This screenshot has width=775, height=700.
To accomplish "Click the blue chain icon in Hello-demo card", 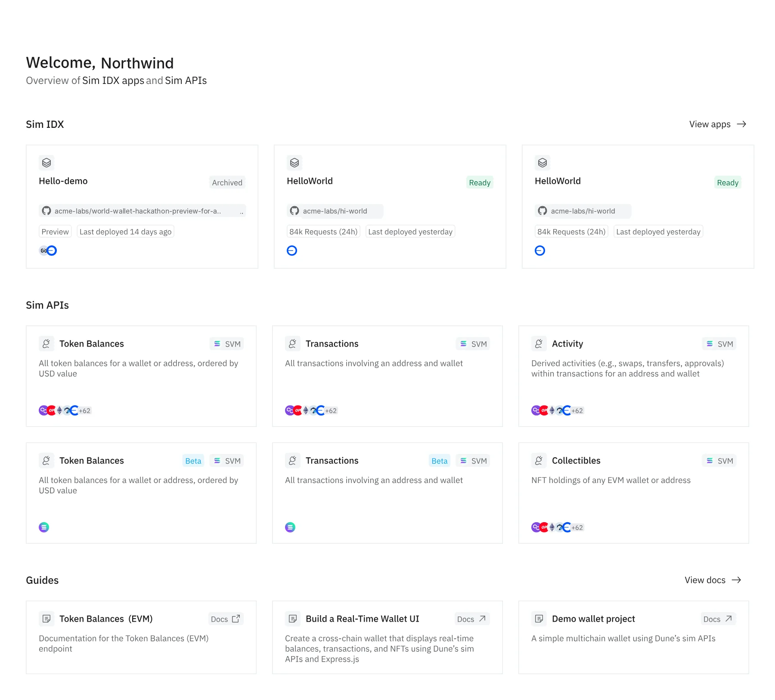I will pos(52,251).
